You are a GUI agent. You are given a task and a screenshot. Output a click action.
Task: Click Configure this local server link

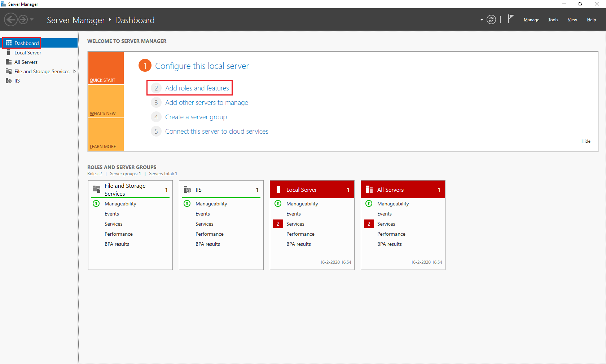pyautogui.click(x=202, y=66)
